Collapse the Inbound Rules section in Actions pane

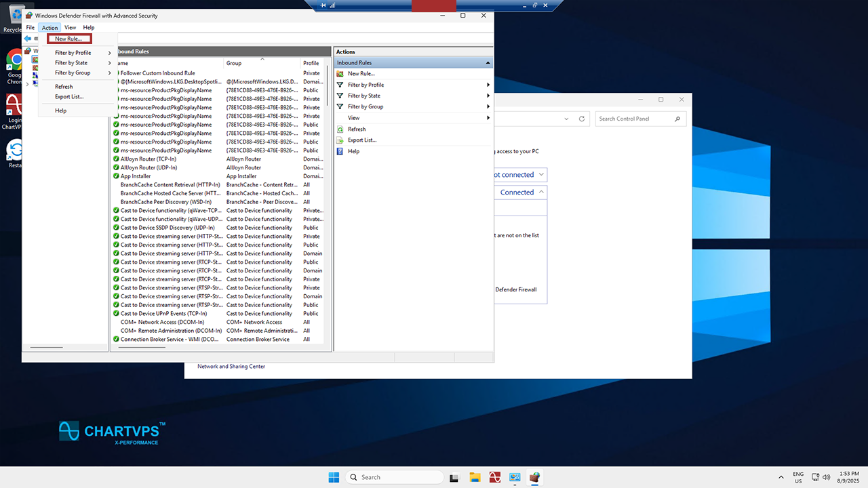(x=487, y=63)
